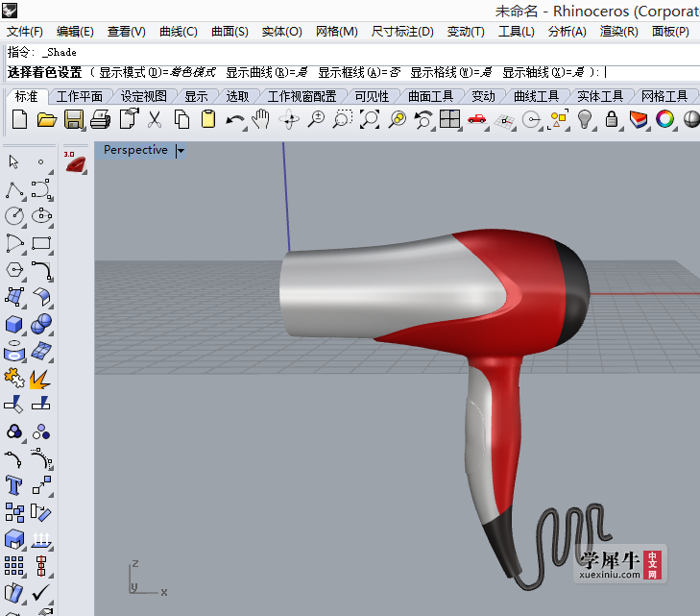Click the Zoom window icon
This screenshot has width=700, height=616.
[x=343, y=120]
